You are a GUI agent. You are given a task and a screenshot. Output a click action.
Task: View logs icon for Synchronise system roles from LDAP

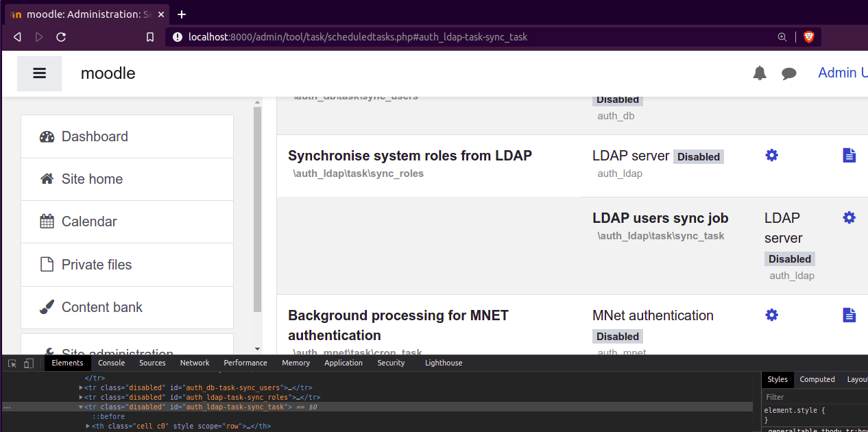coord(849,156)
